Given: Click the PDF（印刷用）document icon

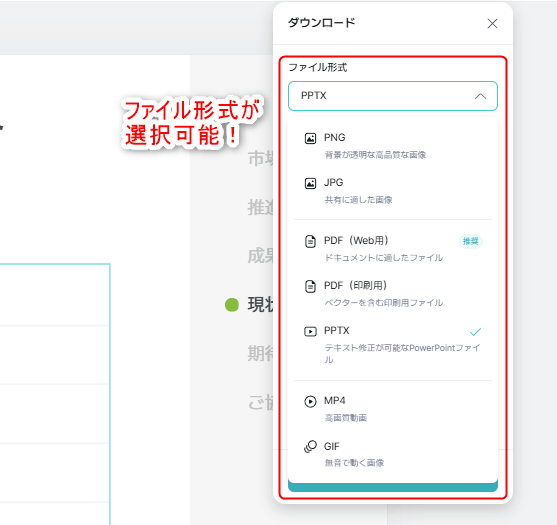Looking at the screenshot, I should pyautogui.click(x=310, y=286).
